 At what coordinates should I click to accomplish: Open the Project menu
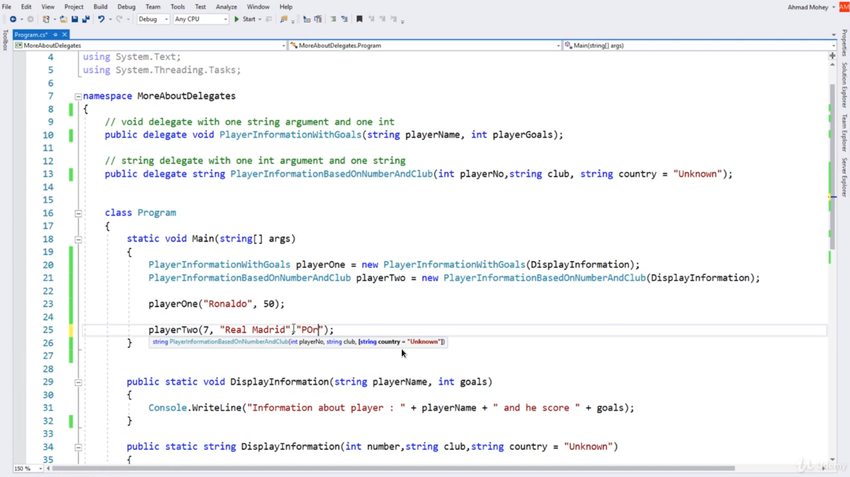(74, 7)
